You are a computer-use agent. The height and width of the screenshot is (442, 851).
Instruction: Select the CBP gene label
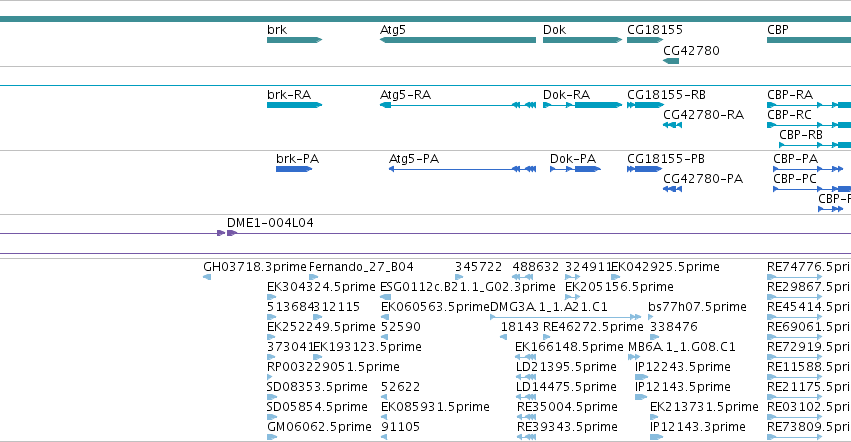click(777, 30)
